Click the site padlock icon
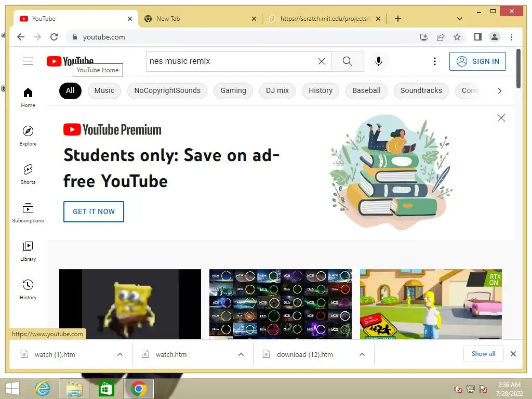The width and height of the screenshot is (532, 399). click(75, 37)
